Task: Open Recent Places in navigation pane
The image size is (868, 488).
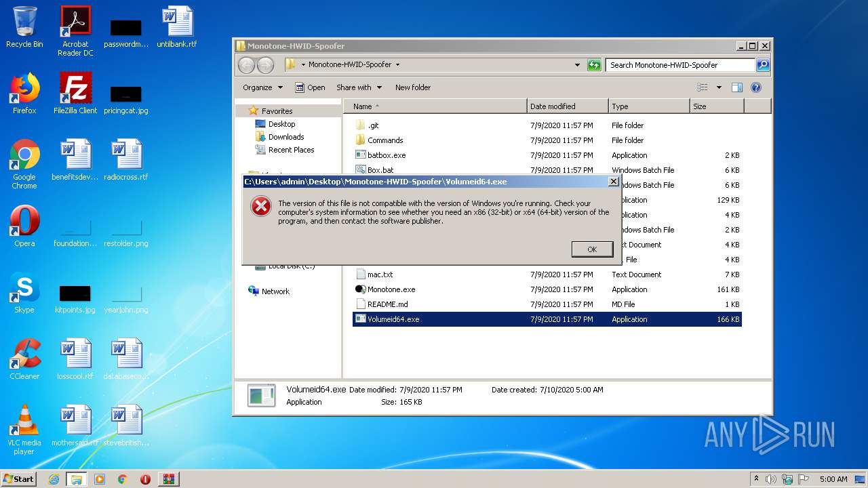Action: click(291, 150)
